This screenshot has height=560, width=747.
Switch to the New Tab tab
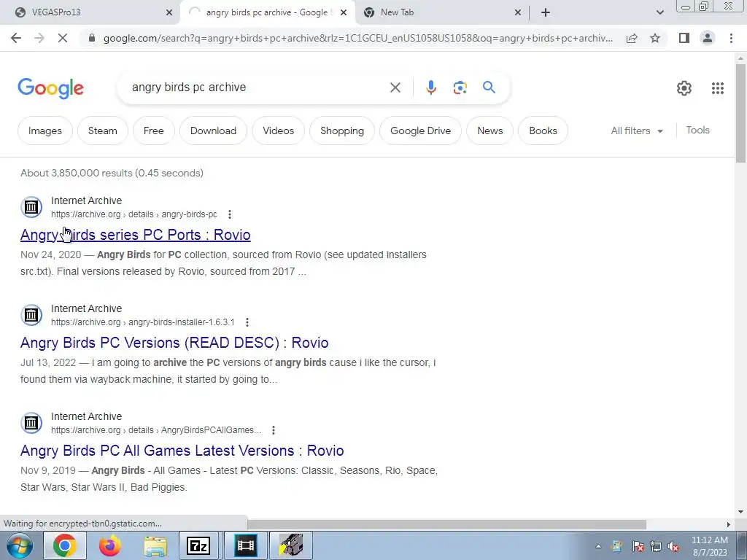point(442,12)
